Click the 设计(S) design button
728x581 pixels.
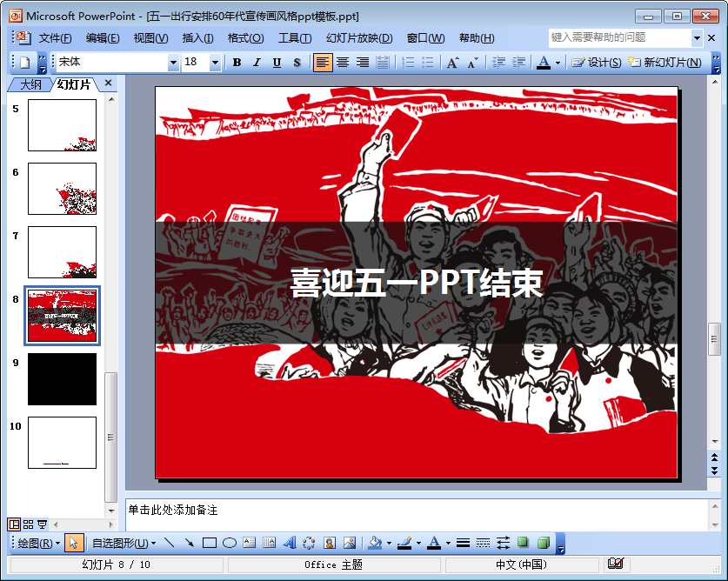coord(597,63)
